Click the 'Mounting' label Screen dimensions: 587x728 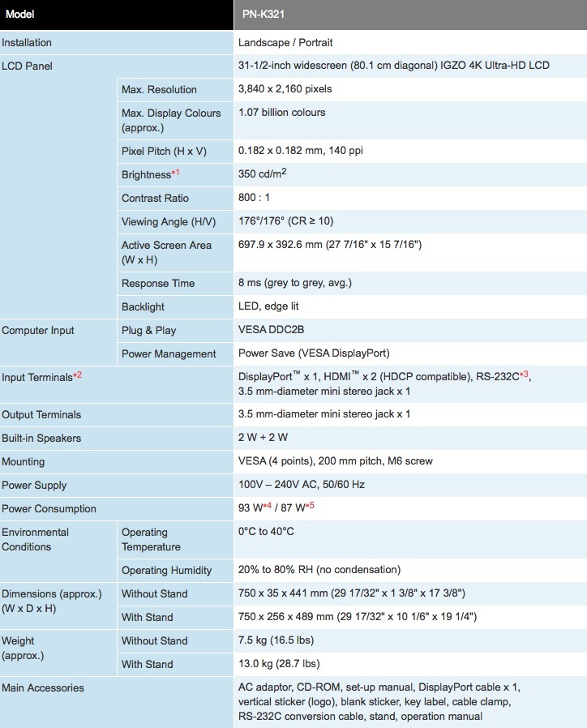point(24,462)
